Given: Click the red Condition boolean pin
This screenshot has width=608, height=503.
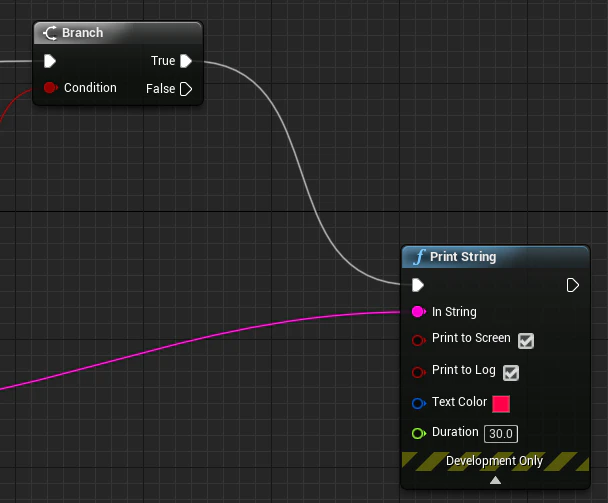Looking at the screenshot, I should coord(50,88).
